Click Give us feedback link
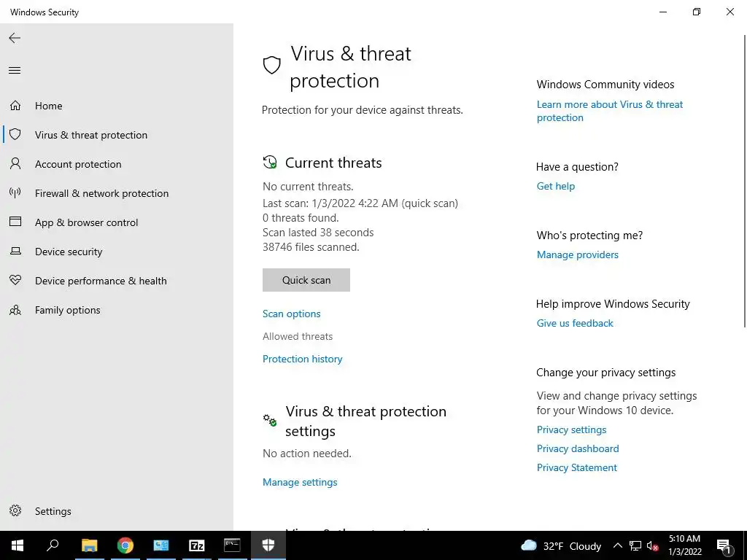The width and height of the screenshot is (747, 560). coord(575,323)
